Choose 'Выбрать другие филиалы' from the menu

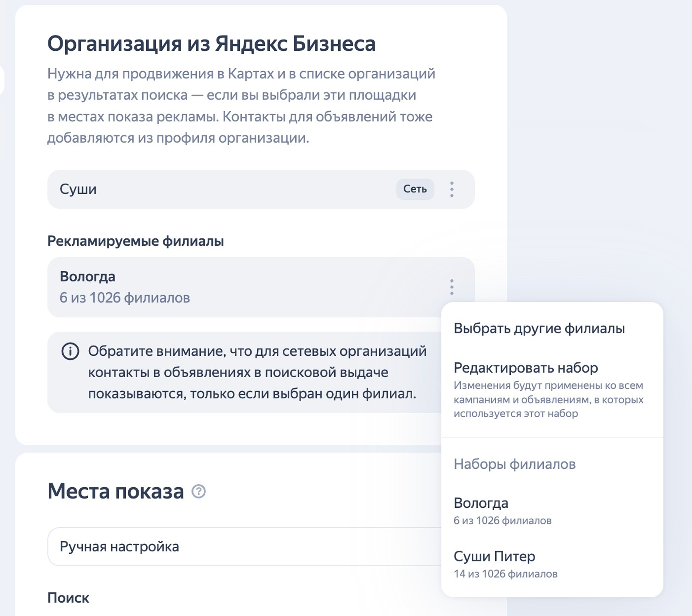pyautogui.click(x=539, y=328)
